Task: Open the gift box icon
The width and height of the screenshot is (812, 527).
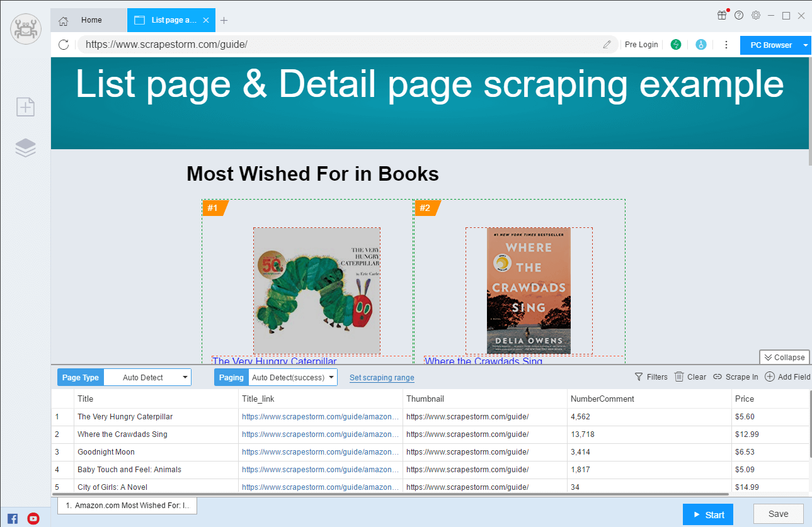Action: 722,16
